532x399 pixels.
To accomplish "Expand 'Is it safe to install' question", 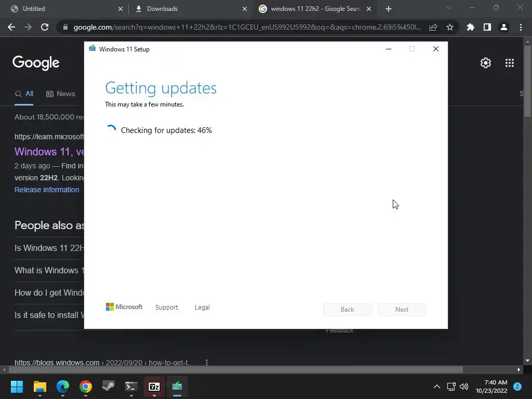I will [x=49, y=315].
